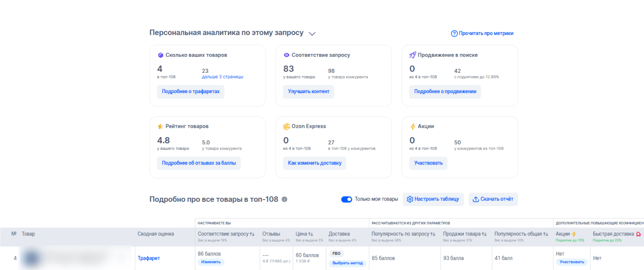This screenshot has width=644, height=270.
Task: Click the FBO badge in Доставка cell
Action: click(x=337, y=253)
